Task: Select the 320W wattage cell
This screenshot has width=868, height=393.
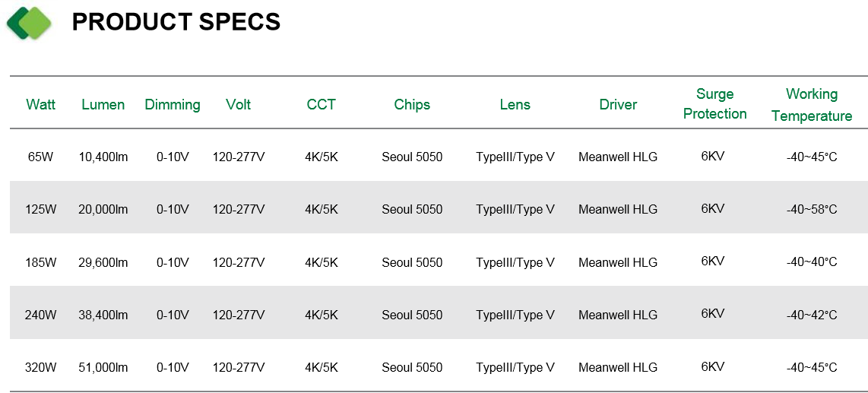Action: (40, 368)
